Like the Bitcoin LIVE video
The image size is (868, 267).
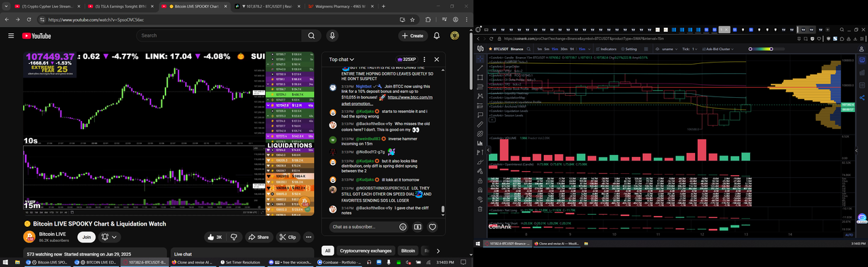coord(214,237)
